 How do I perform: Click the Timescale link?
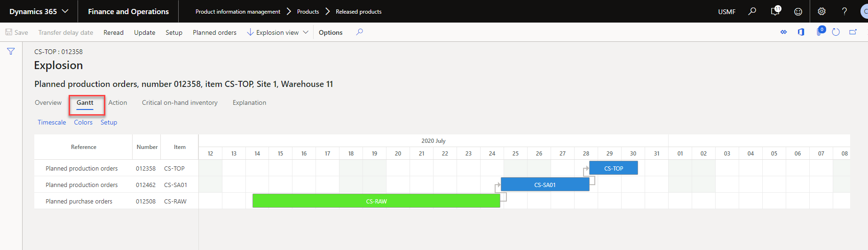tap(52, 122)
